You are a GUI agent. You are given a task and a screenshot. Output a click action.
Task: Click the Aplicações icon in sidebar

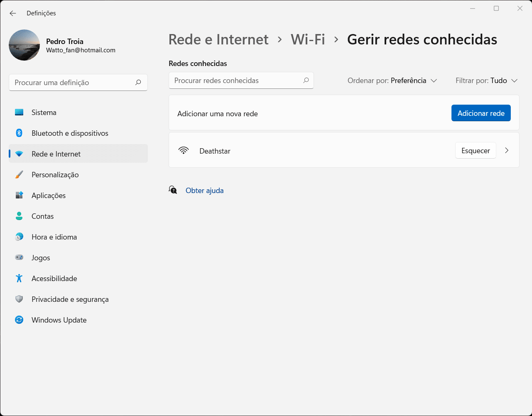pyautogui.click(x=19, y=196)
